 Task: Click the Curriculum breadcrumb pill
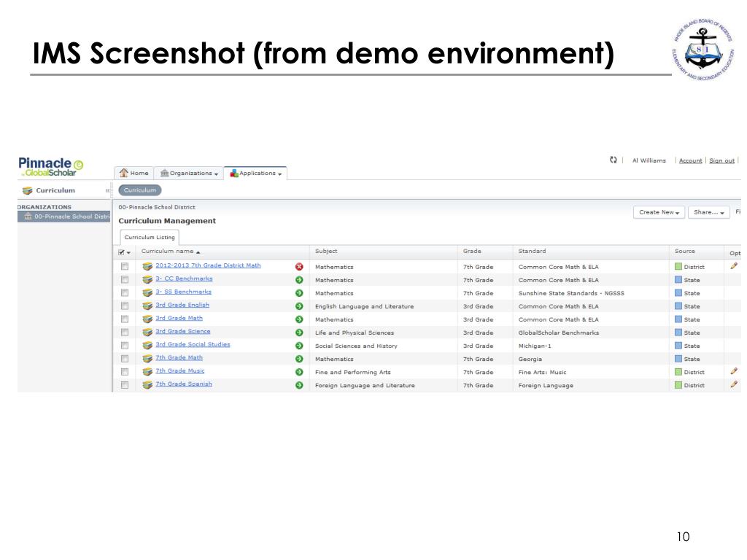140,190
